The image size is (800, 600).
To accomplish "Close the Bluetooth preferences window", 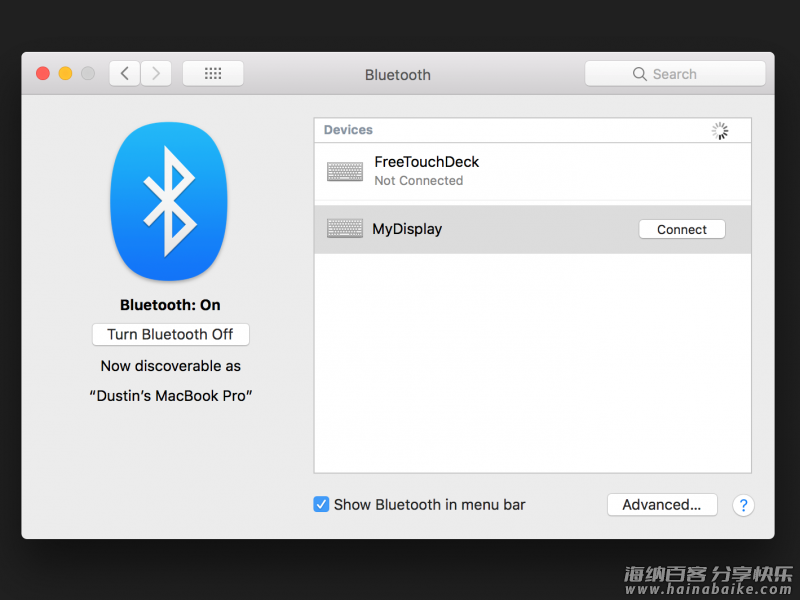I will coord(43,73).
